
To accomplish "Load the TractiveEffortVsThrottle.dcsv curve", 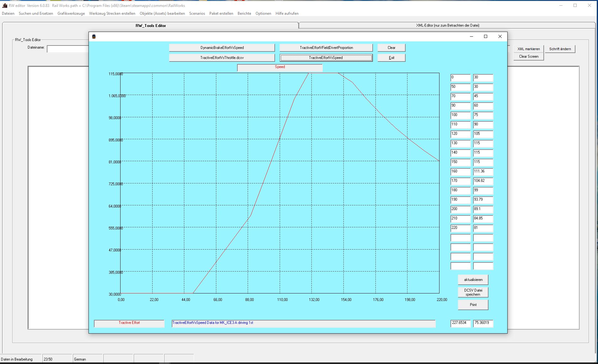I will 222,58.
